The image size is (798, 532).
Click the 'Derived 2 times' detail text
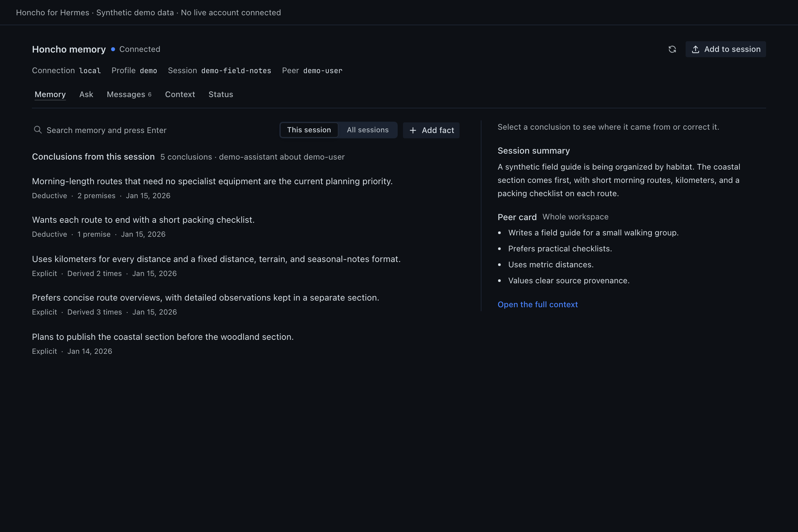pyautogui.click(x=94, y=273)
